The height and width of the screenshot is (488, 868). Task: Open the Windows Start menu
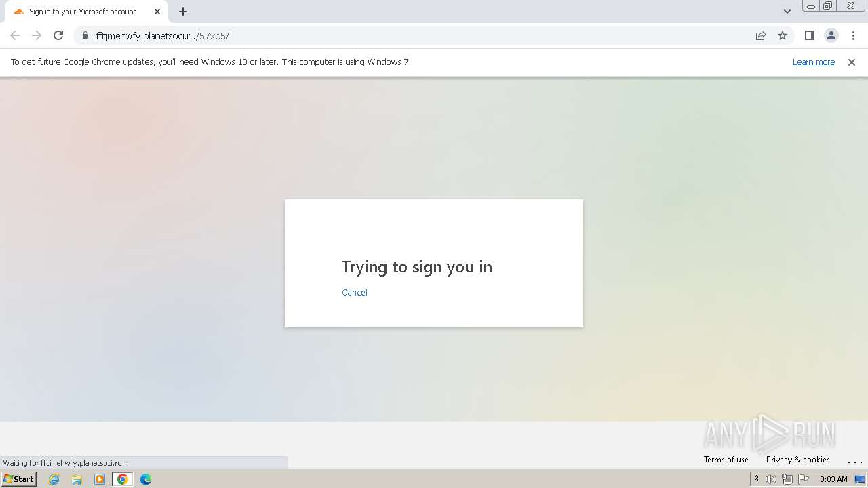tap(18, 479)
